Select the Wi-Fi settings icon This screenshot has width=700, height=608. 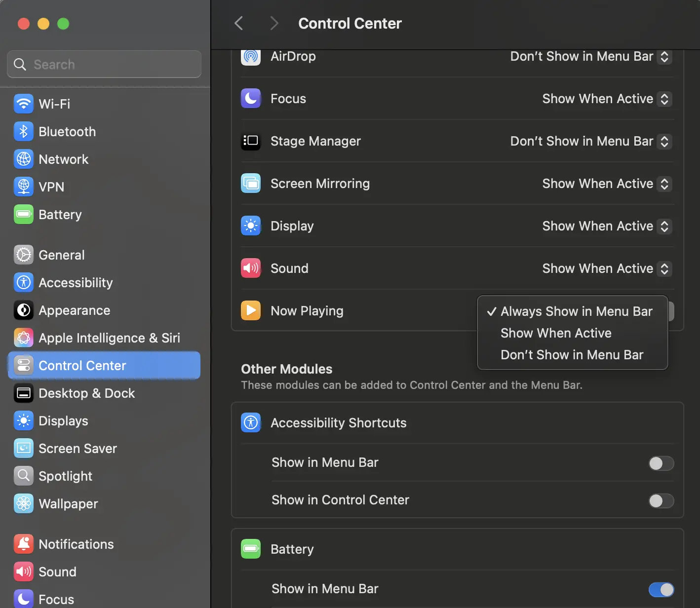[23, 104]
